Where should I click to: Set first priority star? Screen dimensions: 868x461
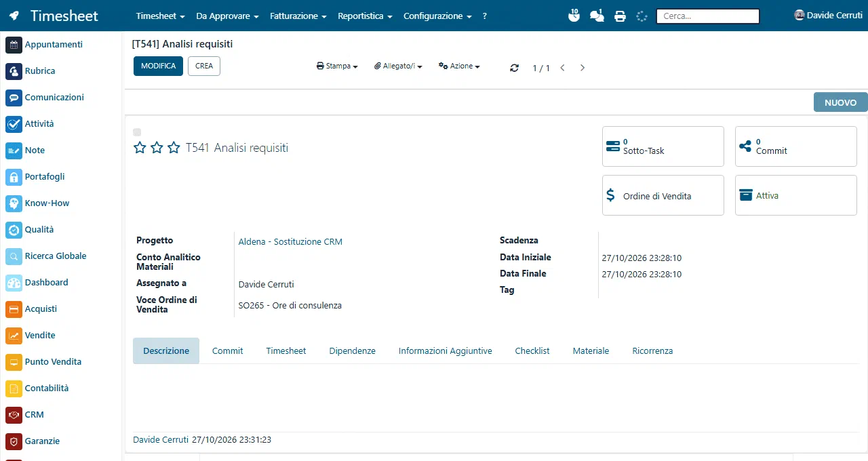140,148
